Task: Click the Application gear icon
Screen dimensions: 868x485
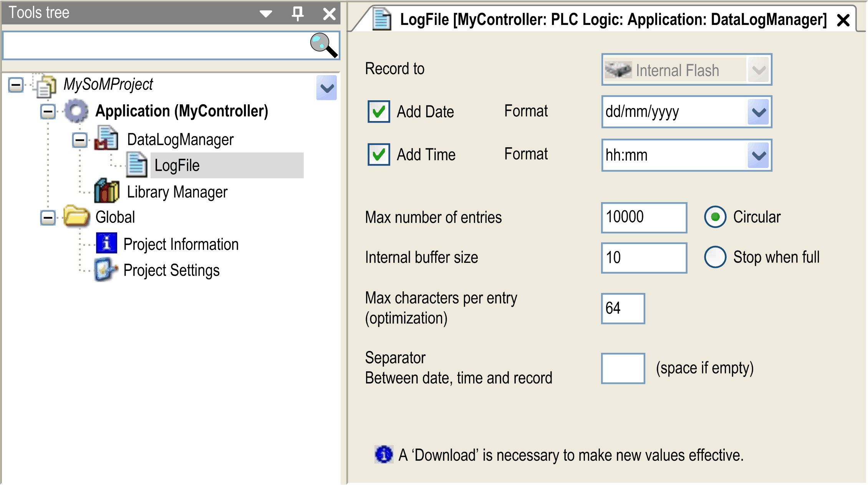Action: 76,111
